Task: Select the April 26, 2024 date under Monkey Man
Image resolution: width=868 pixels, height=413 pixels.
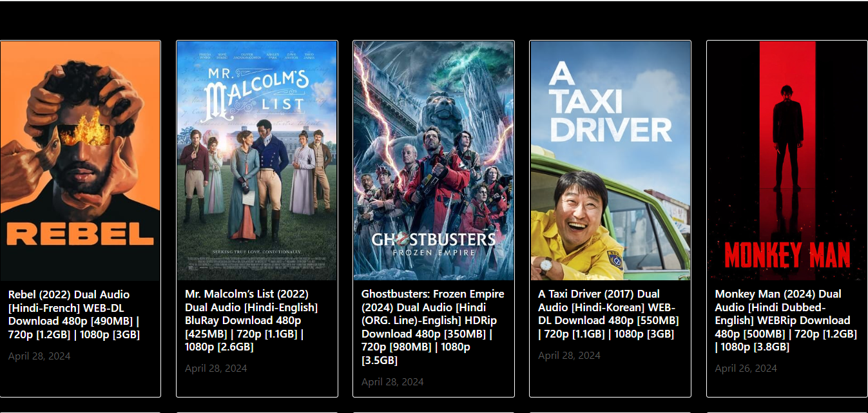Action: 746,369
